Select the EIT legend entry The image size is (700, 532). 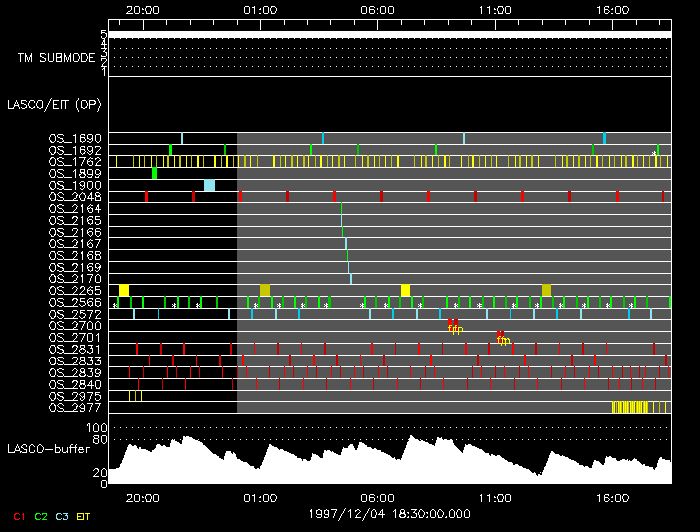pyautogui.click(x=84, y=516)
